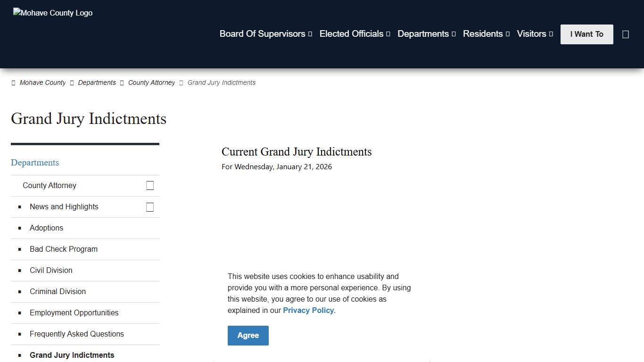This screenshot has width=644, height=362.
Task: Toggle the News and Highlights submenu box
Action: click(x=150, y=207)
